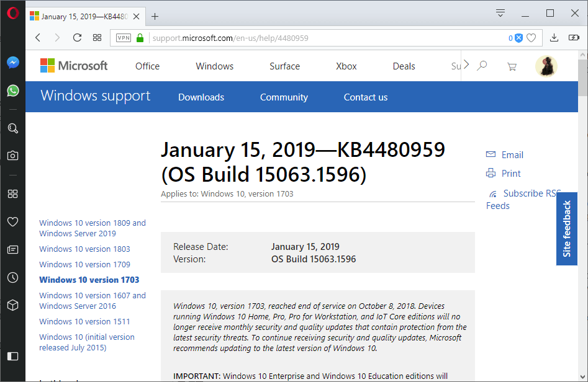Open the Office menu item
Image resolution: width=588 pixels, height=382 pixels.
pyautogui.click(x=147, y=66)
